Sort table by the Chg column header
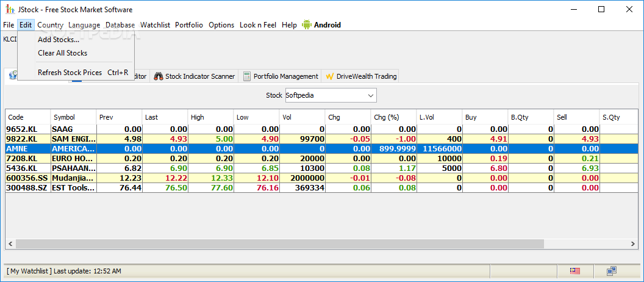644x282 pixels. (348, 117)
